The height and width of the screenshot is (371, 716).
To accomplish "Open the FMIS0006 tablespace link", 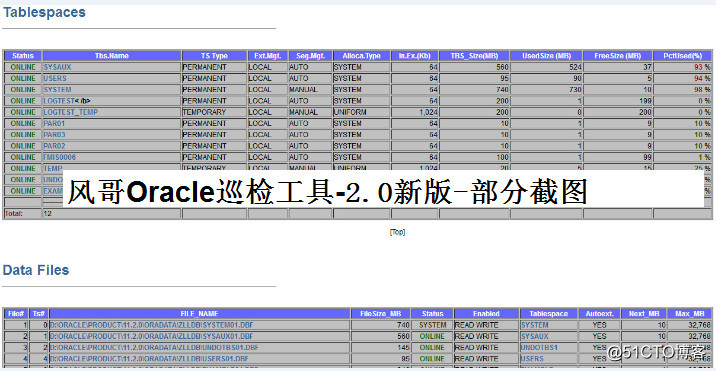I will [60, 157].
